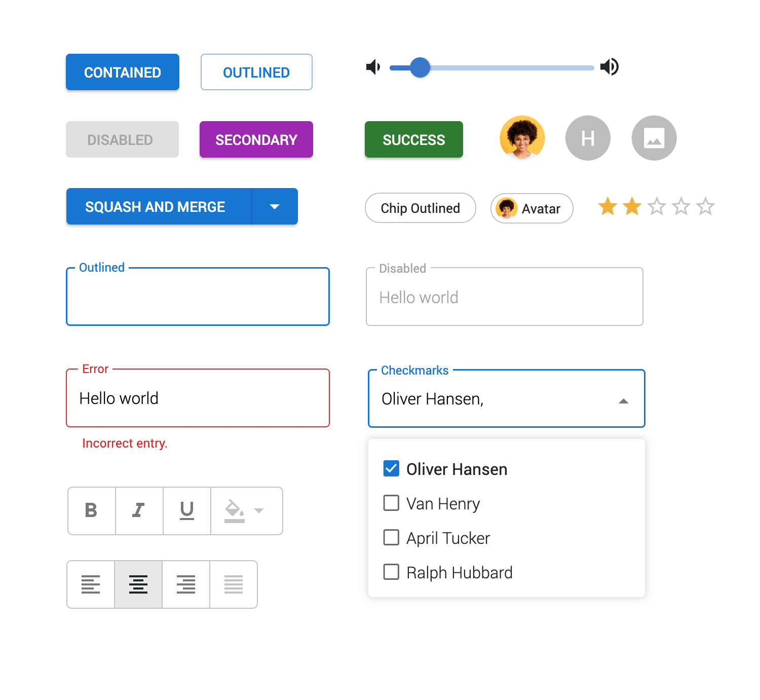Focus the empty Outlined text field

[x=198, y=297]
